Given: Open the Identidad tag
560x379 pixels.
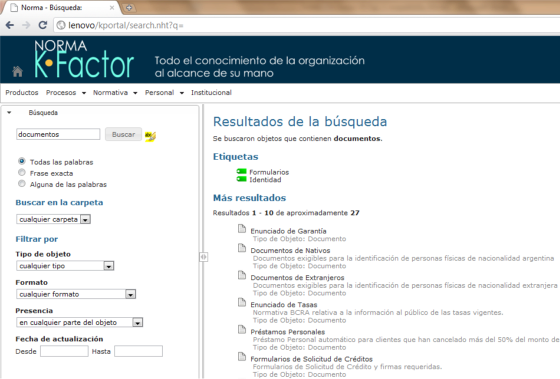Looking at the screenshot, I should [x=265, y=180].
